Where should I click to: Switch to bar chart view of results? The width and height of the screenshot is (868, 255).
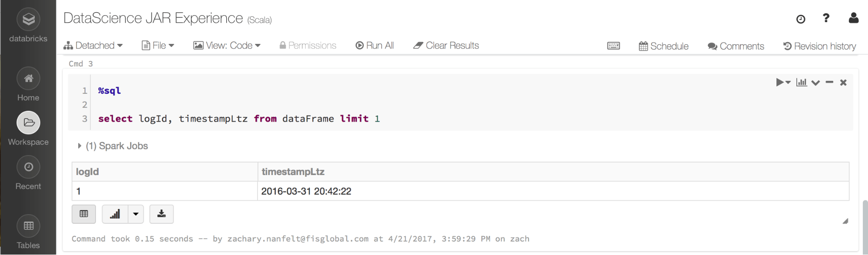[115, 214]
